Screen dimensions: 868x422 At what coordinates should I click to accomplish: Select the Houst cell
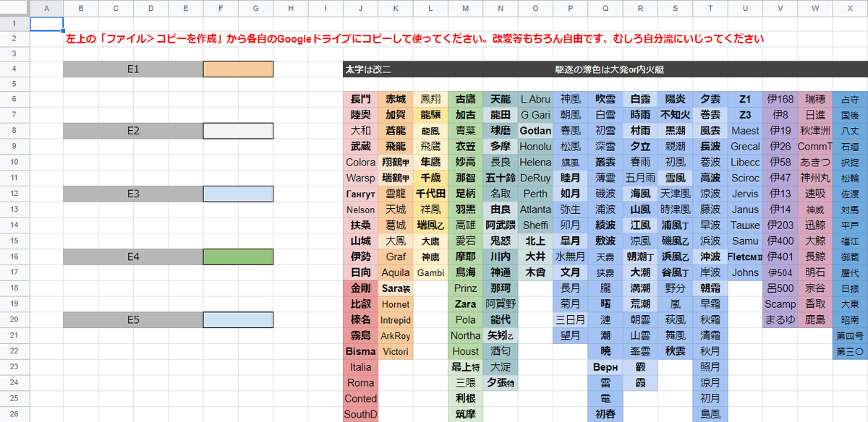pos(465,351)
